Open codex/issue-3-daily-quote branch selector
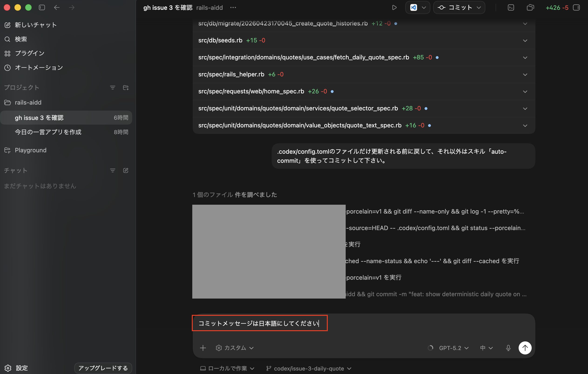 [x=309, y=368]
